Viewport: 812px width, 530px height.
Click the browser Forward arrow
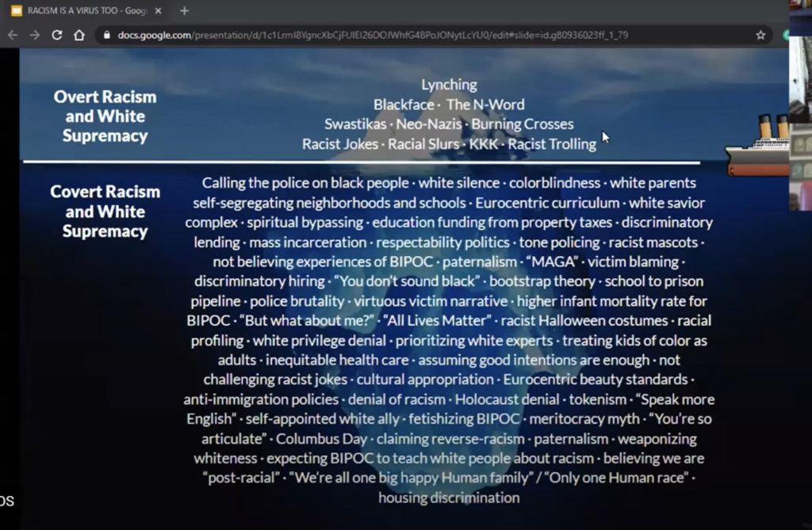coord(34,35)
